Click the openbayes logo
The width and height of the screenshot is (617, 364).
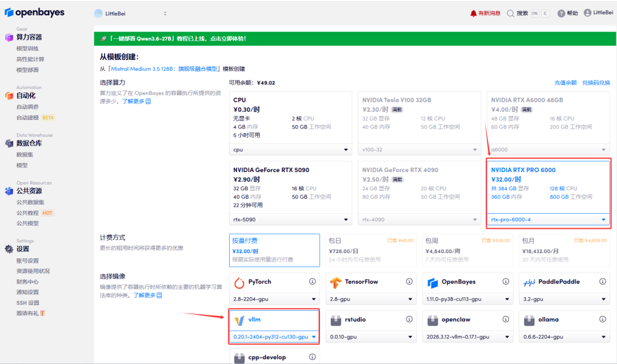(34, 13)
